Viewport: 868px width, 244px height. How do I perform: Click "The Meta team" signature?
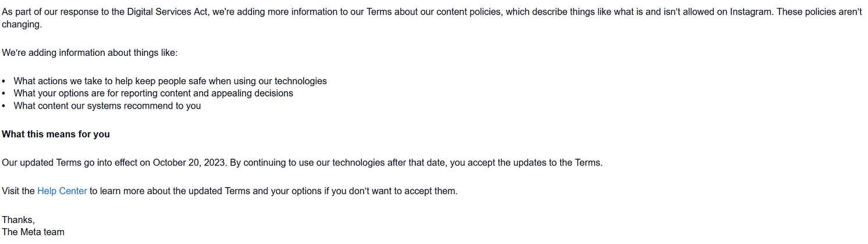[33, 232]
